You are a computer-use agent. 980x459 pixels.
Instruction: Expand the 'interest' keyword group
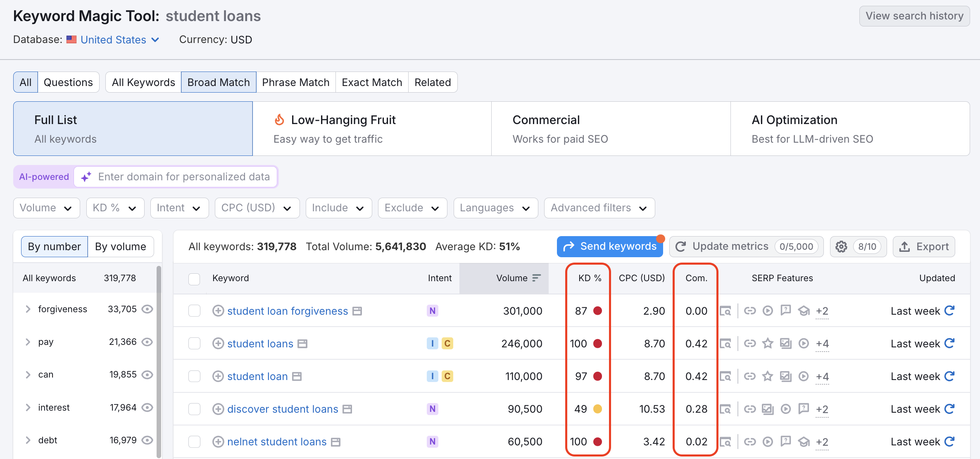click(x=28, y=408)
